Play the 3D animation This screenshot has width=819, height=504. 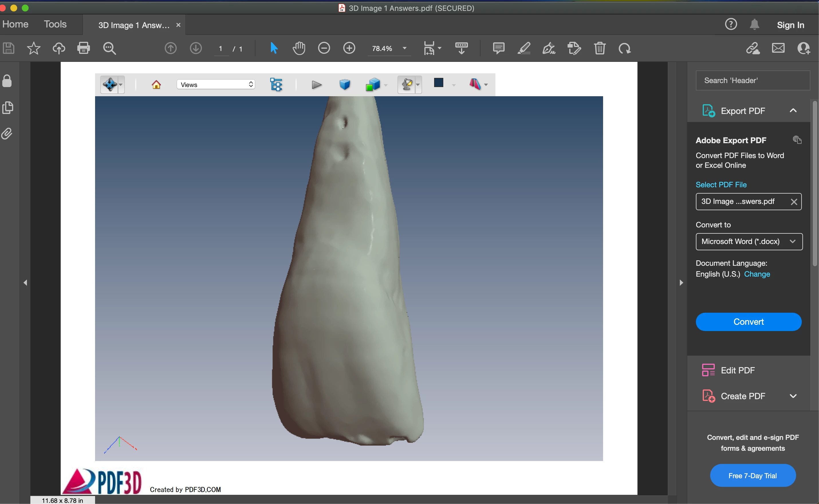coord(316,85)
